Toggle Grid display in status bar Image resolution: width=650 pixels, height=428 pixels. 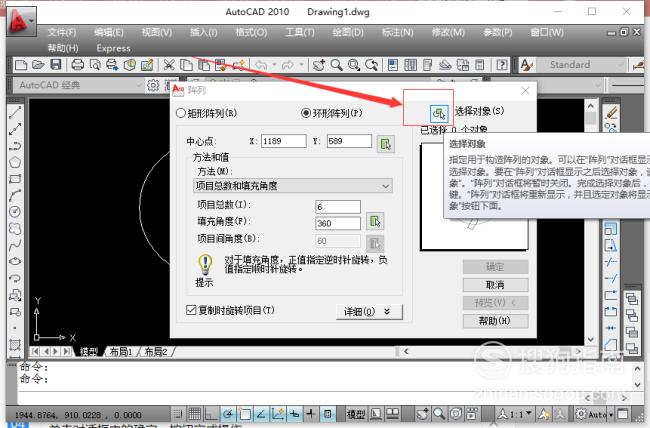pos(194,413)
